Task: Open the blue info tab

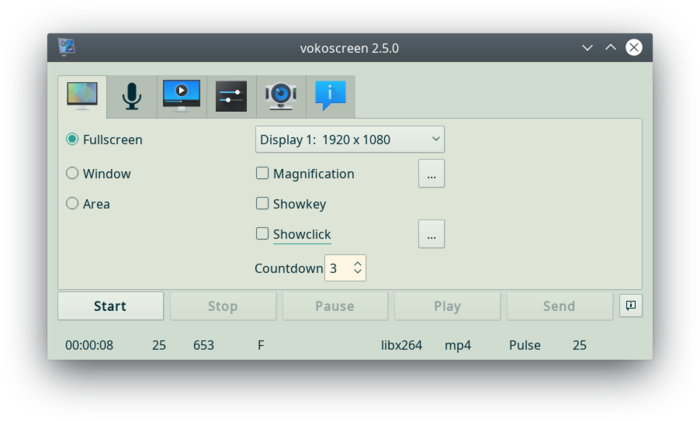Action: click(330, 96)
